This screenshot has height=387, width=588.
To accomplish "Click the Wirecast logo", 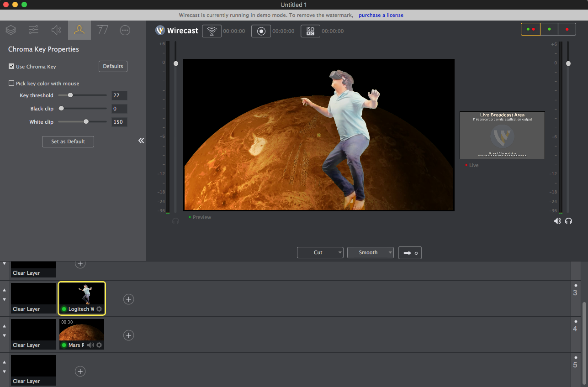I will point(177,31).
